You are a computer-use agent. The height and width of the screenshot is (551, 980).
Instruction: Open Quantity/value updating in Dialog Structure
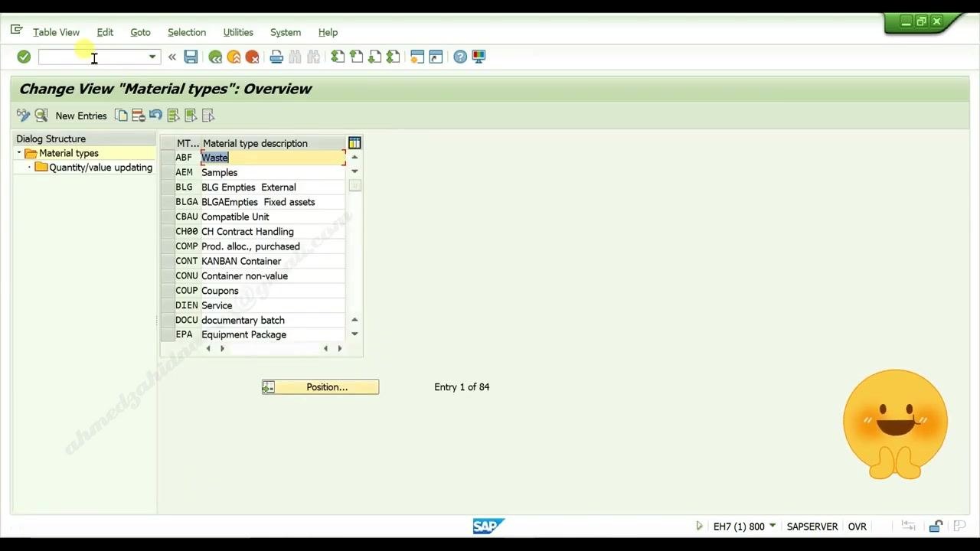(100, 168)
